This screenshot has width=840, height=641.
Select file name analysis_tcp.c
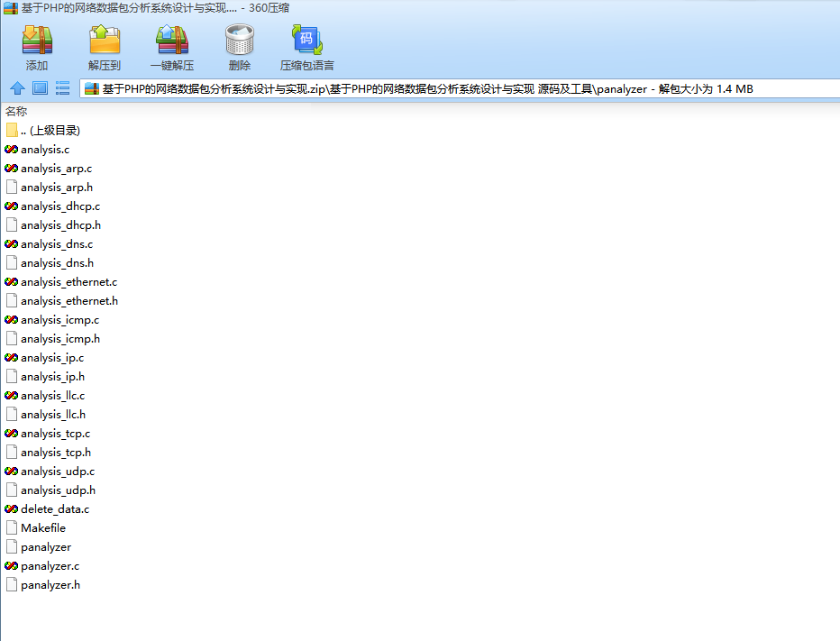[x=56, y=434]
